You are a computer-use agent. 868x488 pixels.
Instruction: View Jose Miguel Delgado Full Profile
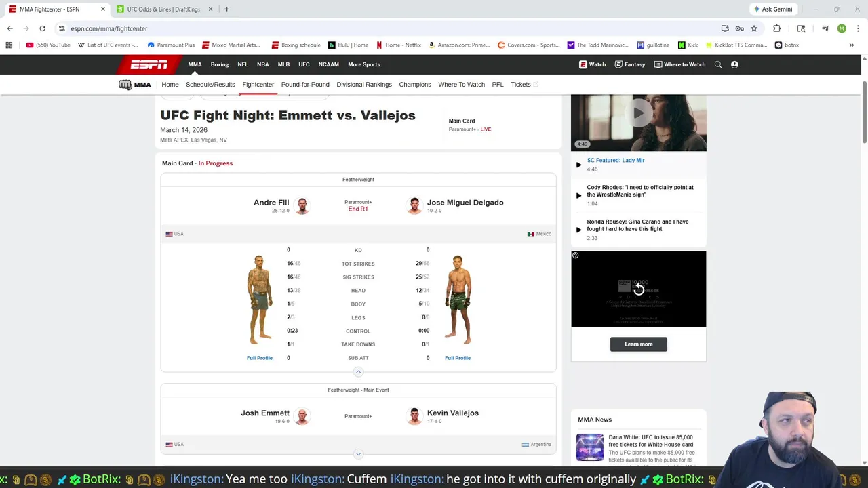click(x=458, y=358)
